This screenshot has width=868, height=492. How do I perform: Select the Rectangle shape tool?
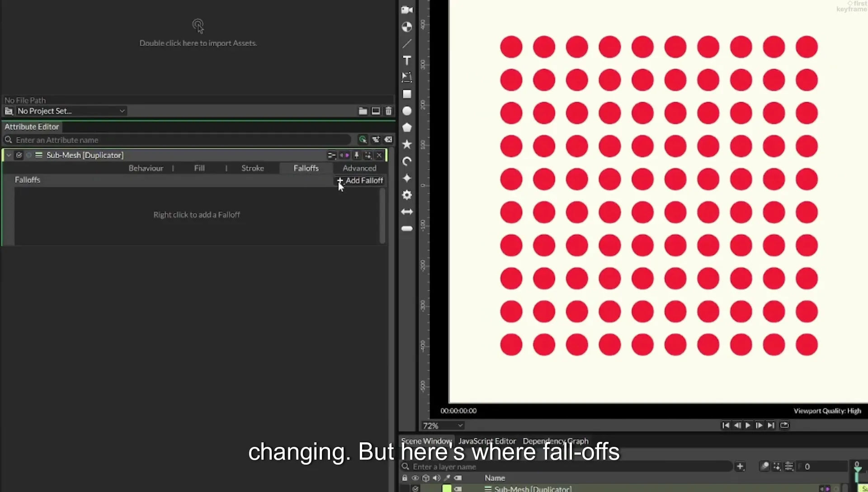coord(407,94)
